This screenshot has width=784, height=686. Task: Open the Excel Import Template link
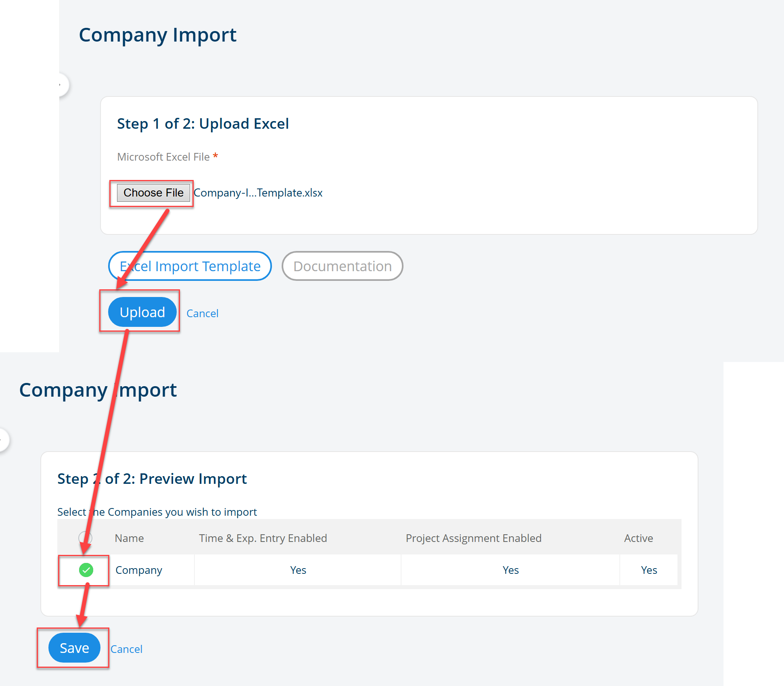(190, 266)
